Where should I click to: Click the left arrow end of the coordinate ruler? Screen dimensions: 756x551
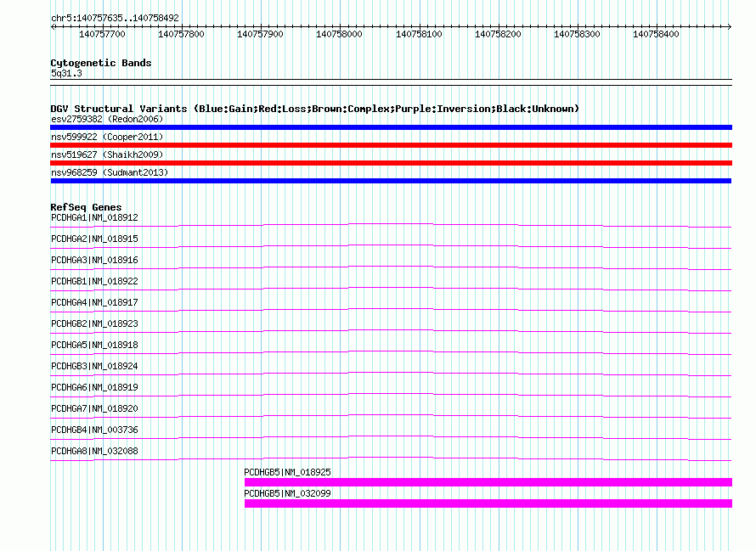pyautogui.click(x=53, y=26)
